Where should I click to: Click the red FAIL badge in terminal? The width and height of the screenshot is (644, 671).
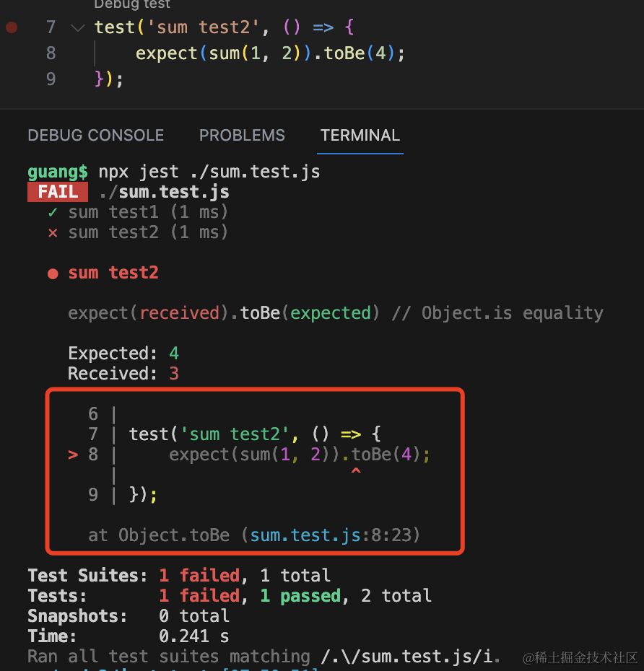pyautogui.click(x=58, y=192)
